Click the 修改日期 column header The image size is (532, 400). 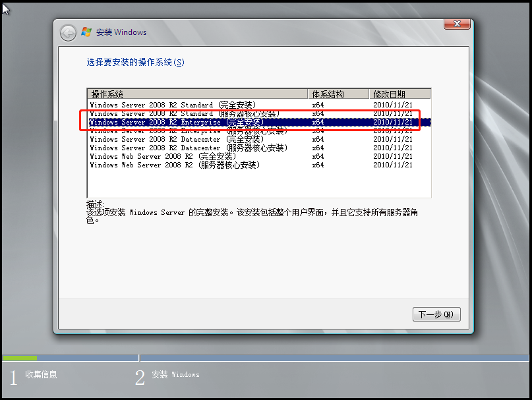[x=399, y=94]
